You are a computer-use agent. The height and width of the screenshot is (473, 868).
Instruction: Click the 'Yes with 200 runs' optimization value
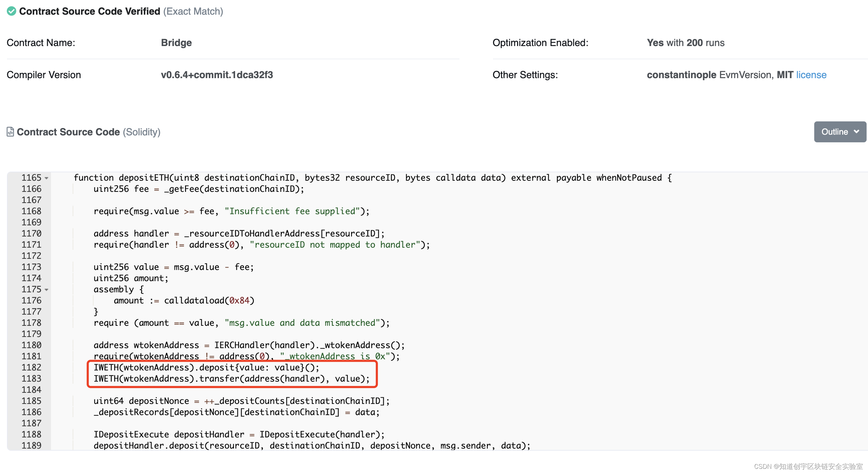pos(685,43)
